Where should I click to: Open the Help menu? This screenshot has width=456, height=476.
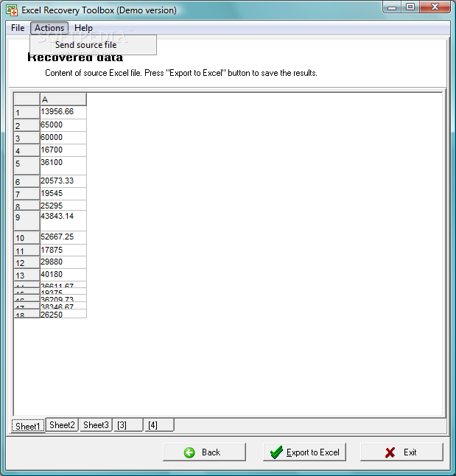tap(83, 28)
